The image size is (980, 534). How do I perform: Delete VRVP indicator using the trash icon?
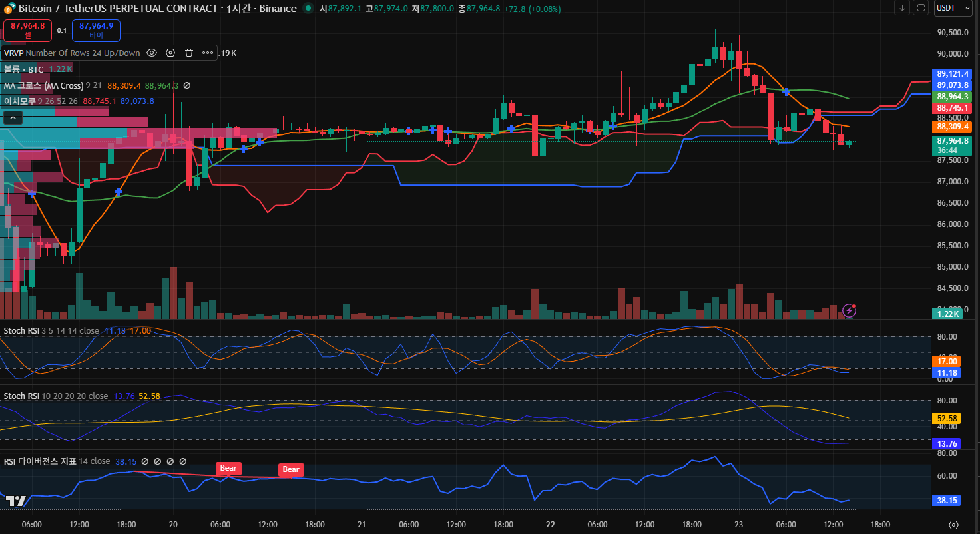click(x=189, y=53)
